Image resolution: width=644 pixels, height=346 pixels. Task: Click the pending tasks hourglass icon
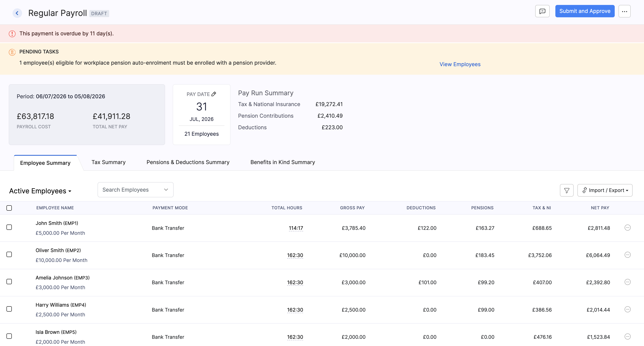(x=12, y=52)
